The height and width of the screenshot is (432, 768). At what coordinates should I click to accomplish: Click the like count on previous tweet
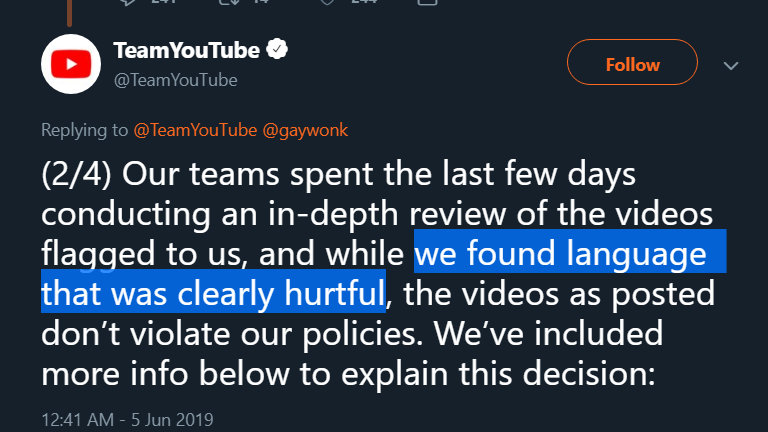tap(364, 1)
